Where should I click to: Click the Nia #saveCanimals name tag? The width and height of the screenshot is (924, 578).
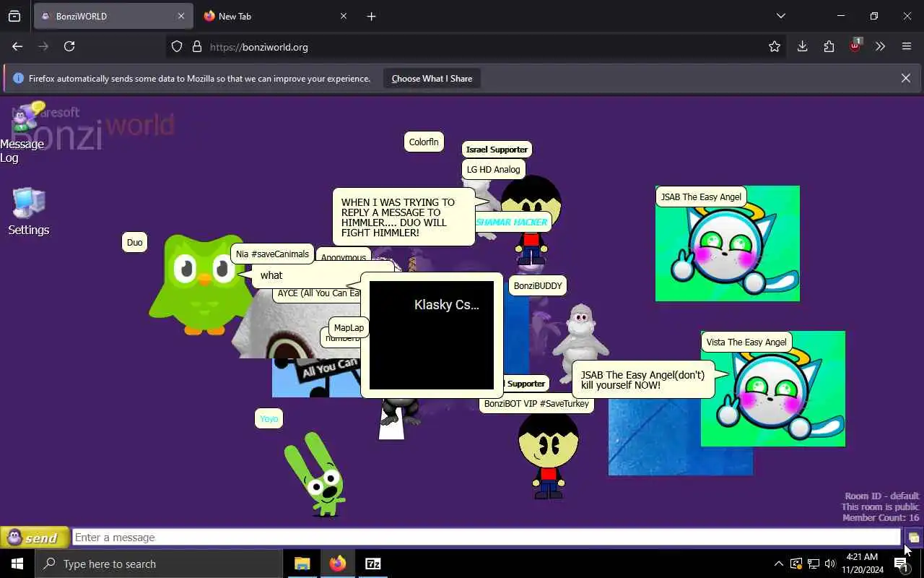click(x=272, y=254)
